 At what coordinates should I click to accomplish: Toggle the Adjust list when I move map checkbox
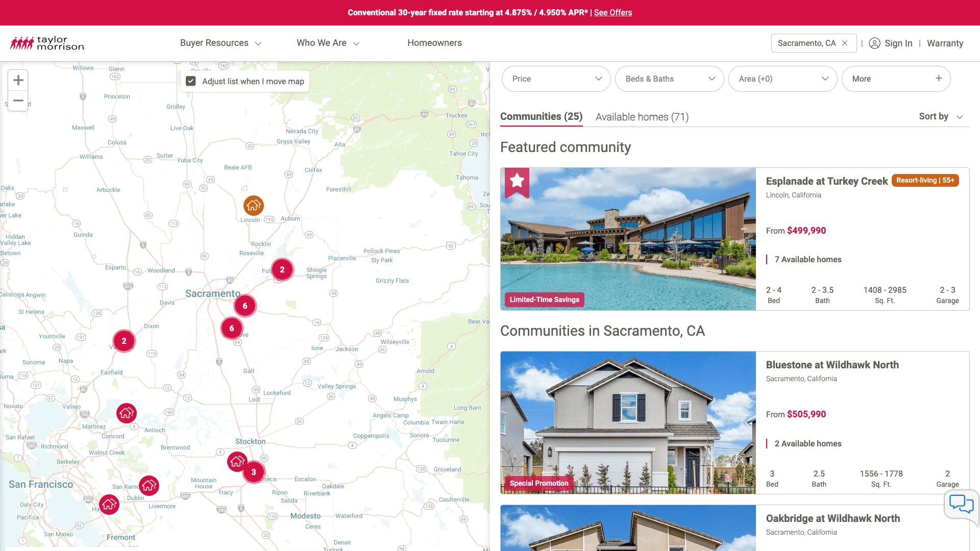(x=192, y=81)
